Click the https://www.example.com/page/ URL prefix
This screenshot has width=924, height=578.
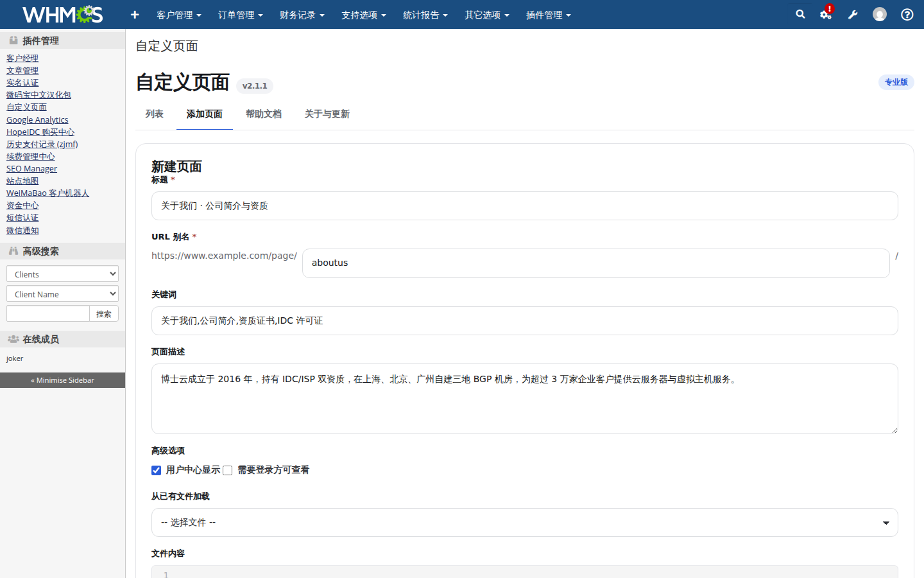224,256
